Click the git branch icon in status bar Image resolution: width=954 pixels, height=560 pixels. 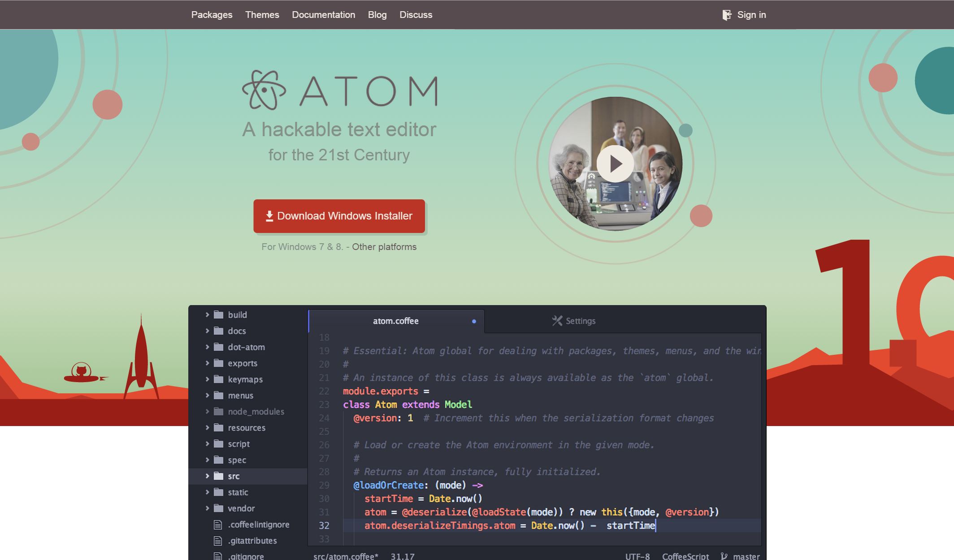724,556
